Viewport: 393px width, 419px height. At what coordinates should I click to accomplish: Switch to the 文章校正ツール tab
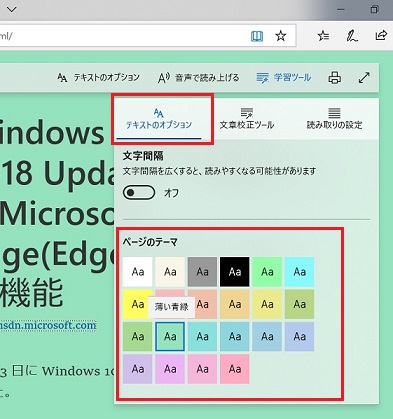pos(247,119)
